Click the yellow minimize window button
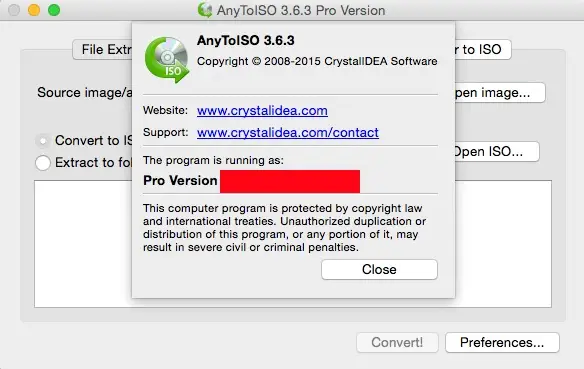The height and width of the screenshot is (369, 584). click(x=34, y=10)
